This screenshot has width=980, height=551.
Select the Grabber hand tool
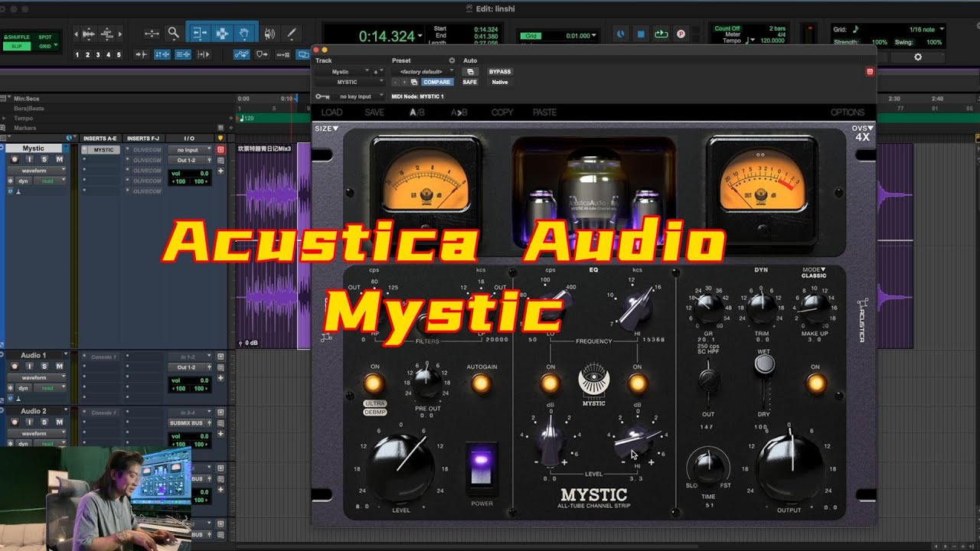[x=244, y=34]
